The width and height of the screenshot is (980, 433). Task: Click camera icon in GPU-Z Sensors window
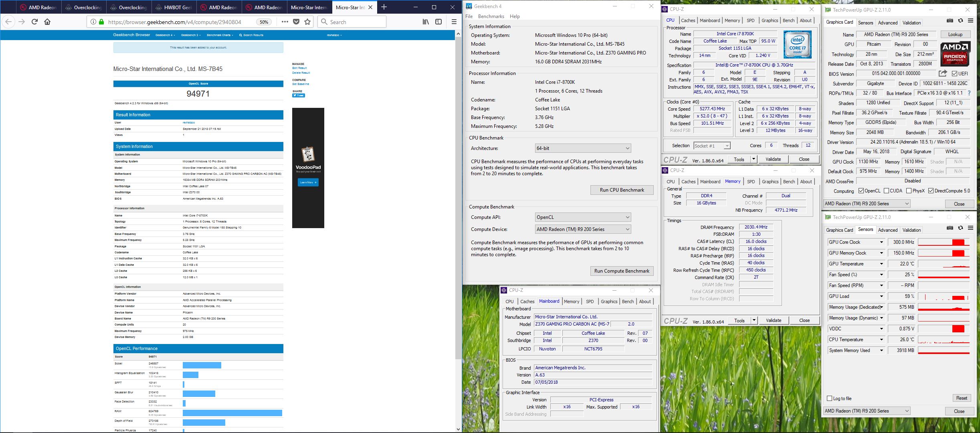click(950, 228)
